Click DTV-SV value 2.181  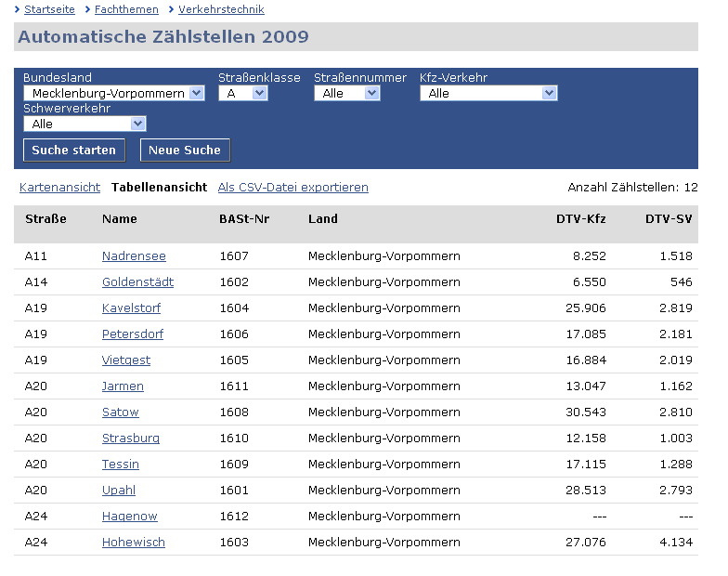tap(676, 334)
